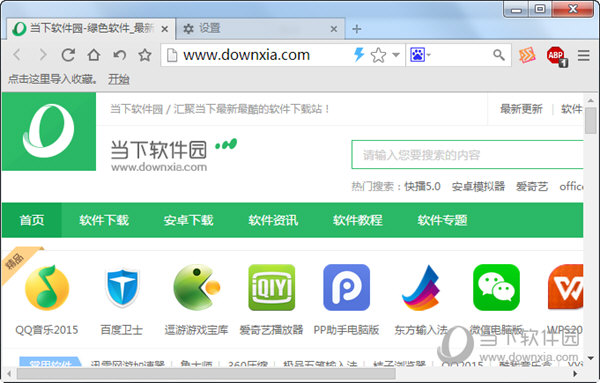
Task: Open the PP助手电脑版 icon
Action: coord(347,287)
